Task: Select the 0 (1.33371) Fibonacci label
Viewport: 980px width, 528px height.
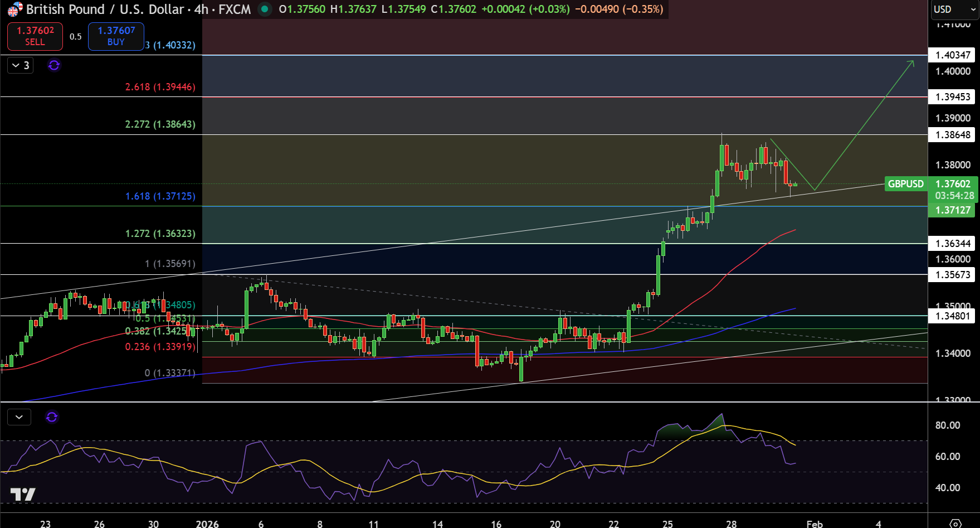Action: click(170, 373)
